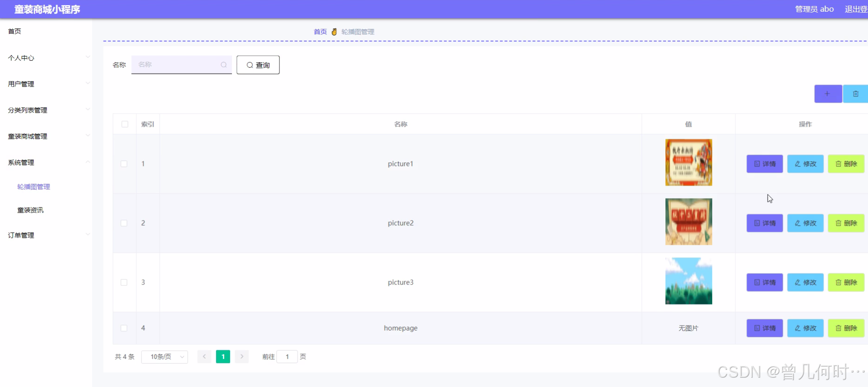
Task: Check the homepage row checkbox
Action: click(x=124, y=328)
